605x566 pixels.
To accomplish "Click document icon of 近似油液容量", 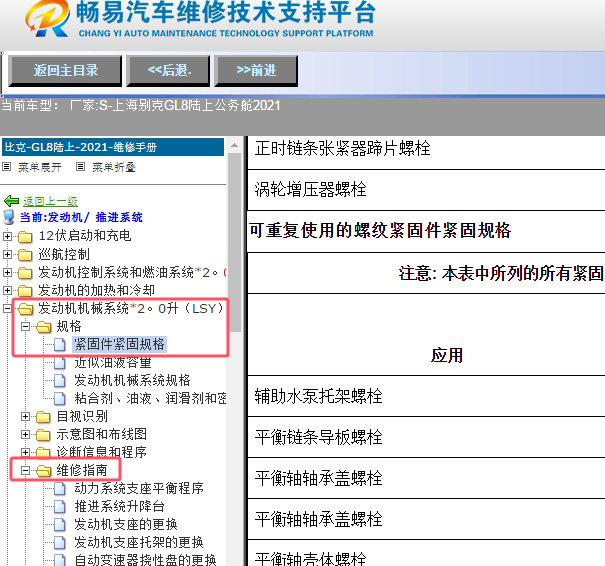I will pyautogui.click(x=60, y=362).
